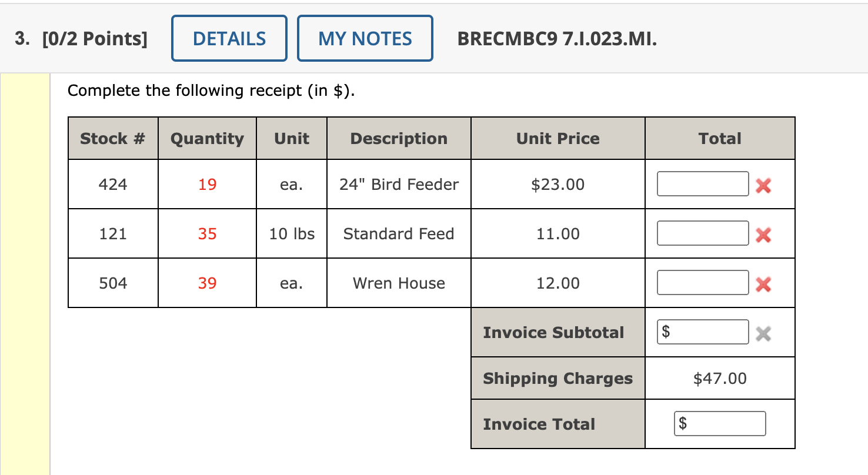This screenshot has width=868, height=475.
Task: Click the Shipping Charges $47.00 value
Action: [x=720, y=379]
